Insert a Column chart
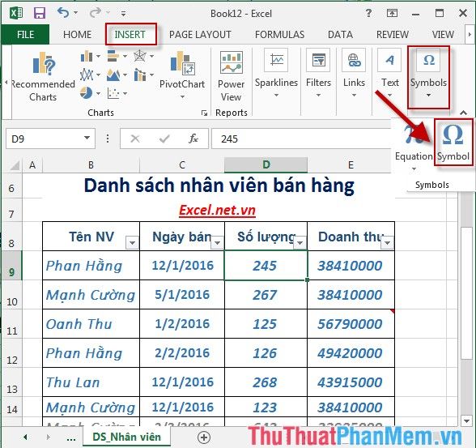This screenshot has height=448, width=476. pos(90,56)
